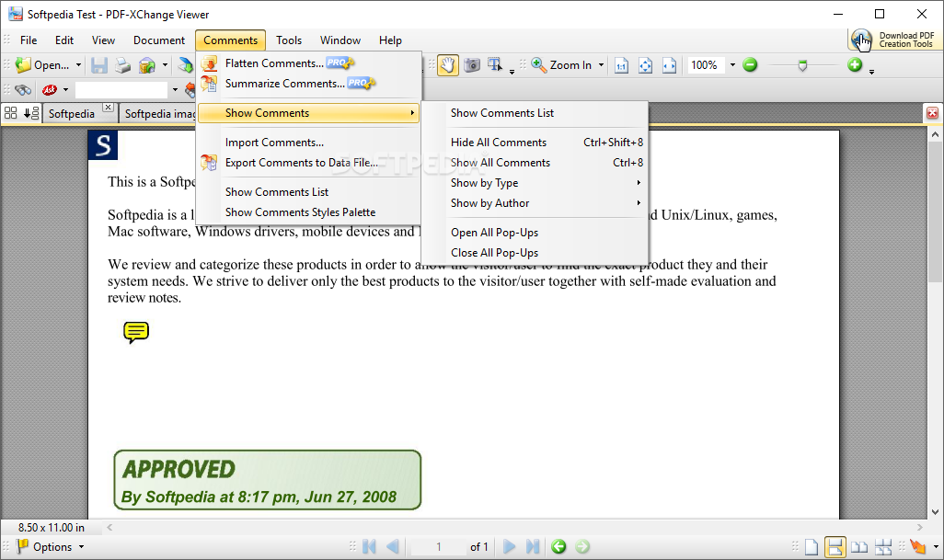Screen dimensions: 944x560
Task: Open the View menu
Action: tap(104, 40)
